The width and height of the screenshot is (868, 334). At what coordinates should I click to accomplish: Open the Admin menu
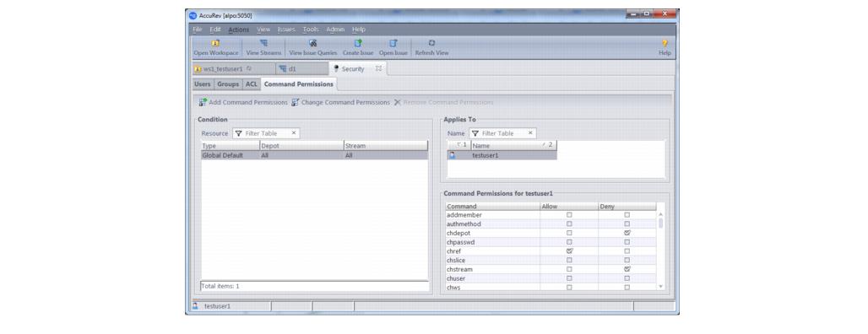(335, 30)
